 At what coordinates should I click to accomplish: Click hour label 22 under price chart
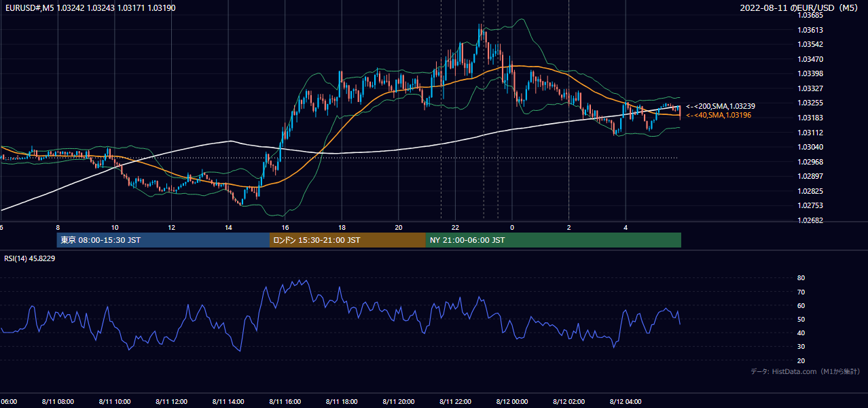(x=455, y=227)
